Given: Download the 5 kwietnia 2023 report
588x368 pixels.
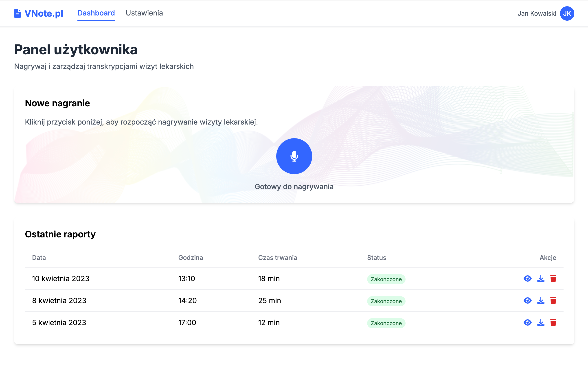Looking at the screenshot, I should click(541, 322).
